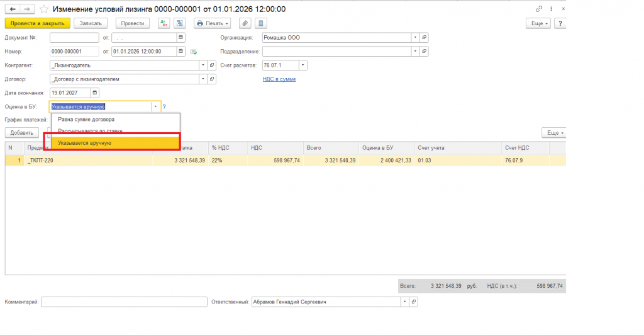This screenshot has width=644, height=335.
Task: Open help with the question mark button
Action: click(x=560, y=23)
